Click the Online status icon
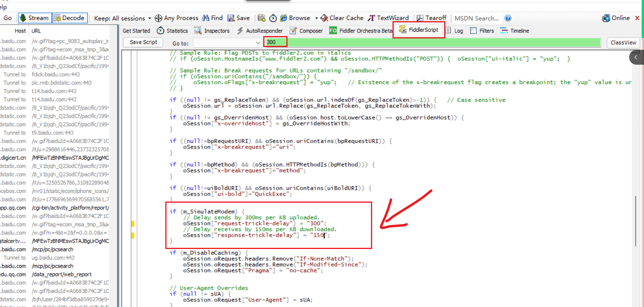Viewport: 644px width, 307px height. 606,18
